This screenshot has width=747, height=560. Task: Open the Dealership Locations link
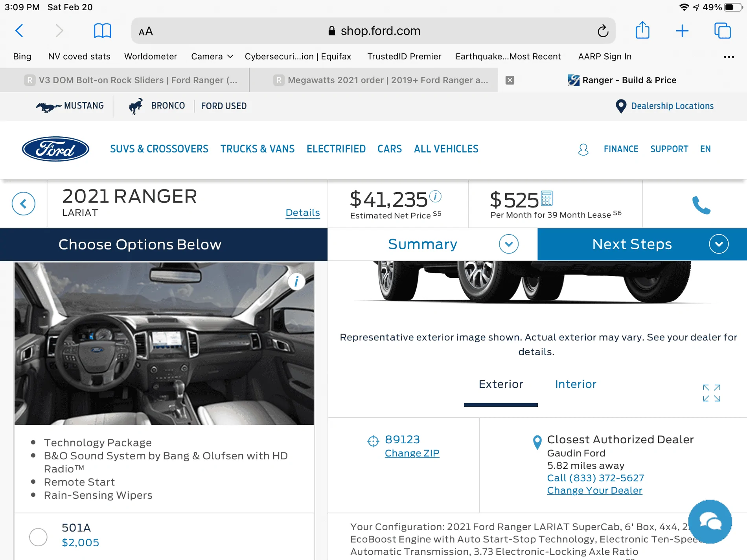tap(672, 106)
